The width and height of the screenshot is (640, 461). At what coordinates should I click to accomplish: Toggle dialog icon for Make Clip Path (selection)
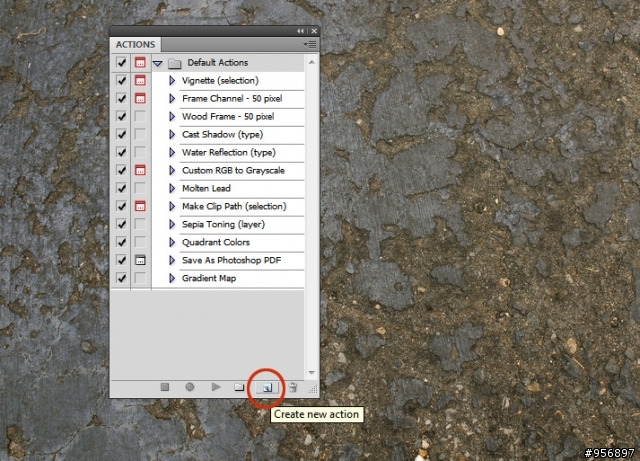[x=140, y=206]
